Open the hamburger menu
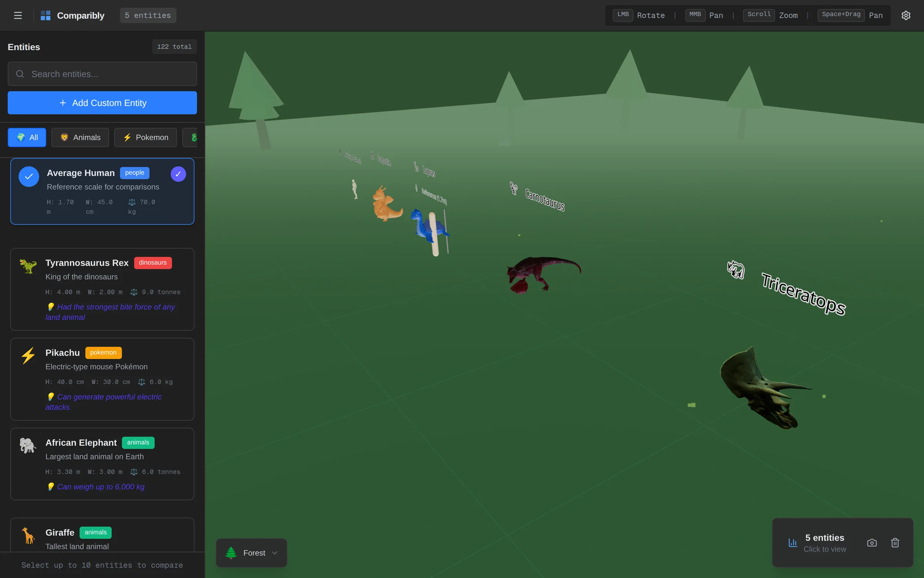The height and width of the screenshot is (578, 924). tap(18, 15)
